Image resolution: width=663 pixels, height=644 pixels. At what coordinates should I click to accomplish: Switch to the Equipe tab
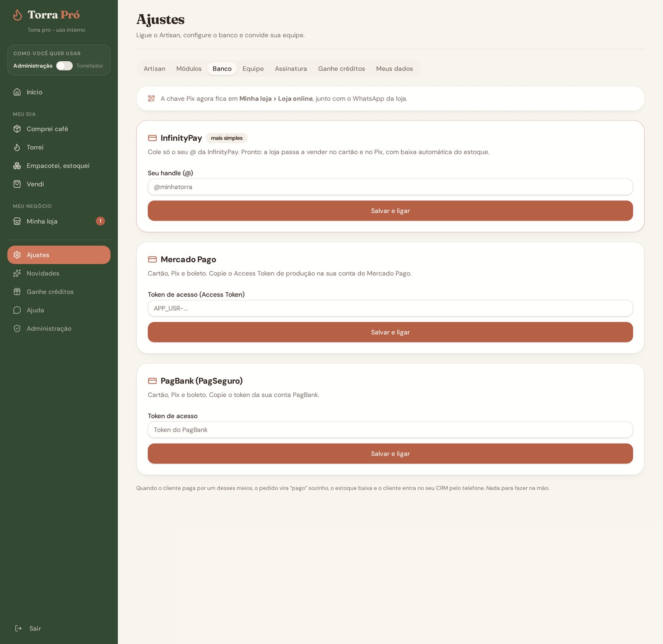point(253,69)
